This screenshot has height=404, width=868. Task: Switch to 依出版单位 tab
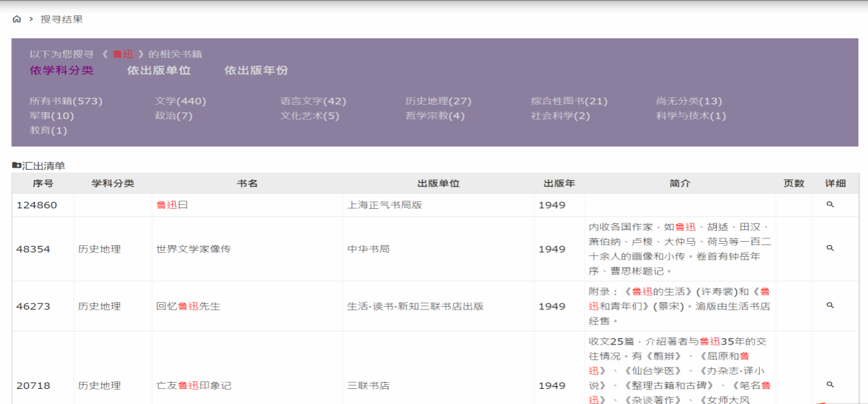(159, 71)
